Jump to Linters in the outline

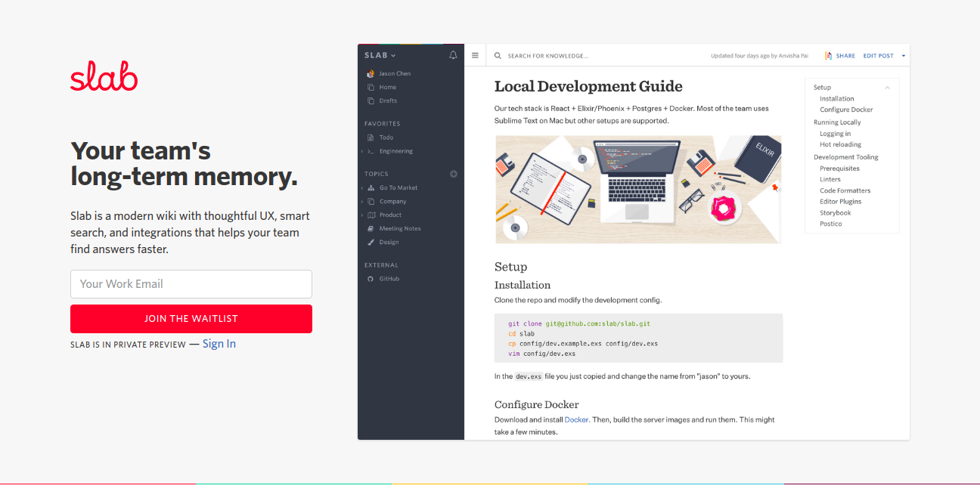point(830,179)
